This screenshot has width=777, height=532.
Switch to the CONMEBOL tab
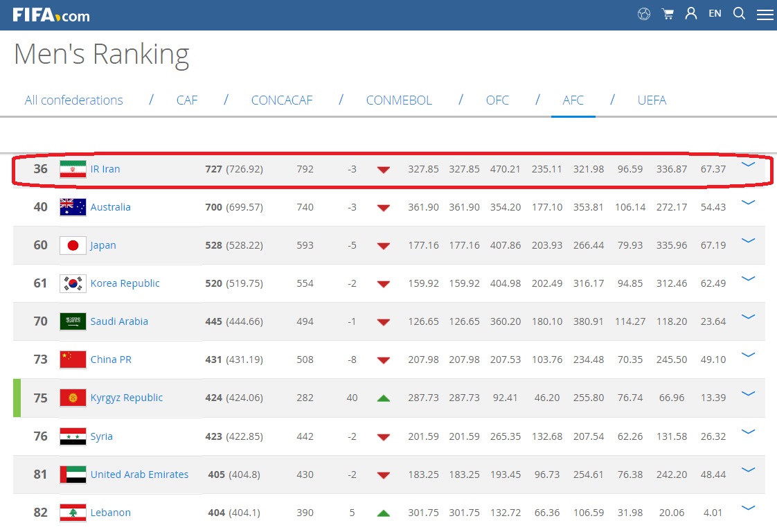(399, 100)
